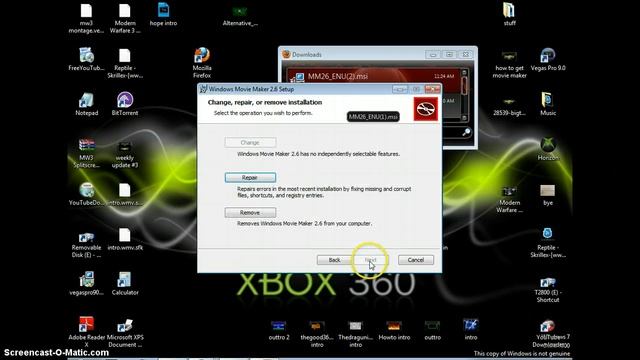
Task: Open the Reptile - Skrillex file below Modern Warfare 3
Action: [124, 55]
